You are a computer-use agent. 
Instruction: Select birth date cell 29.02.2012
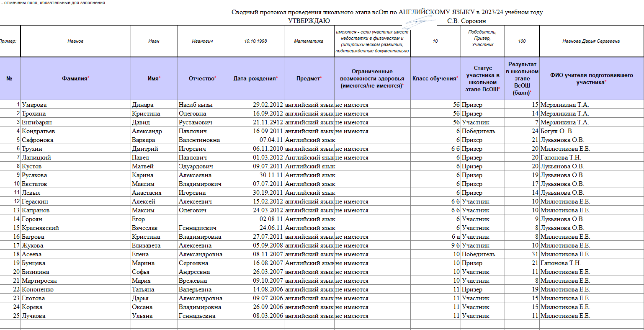tap(256, 105)
